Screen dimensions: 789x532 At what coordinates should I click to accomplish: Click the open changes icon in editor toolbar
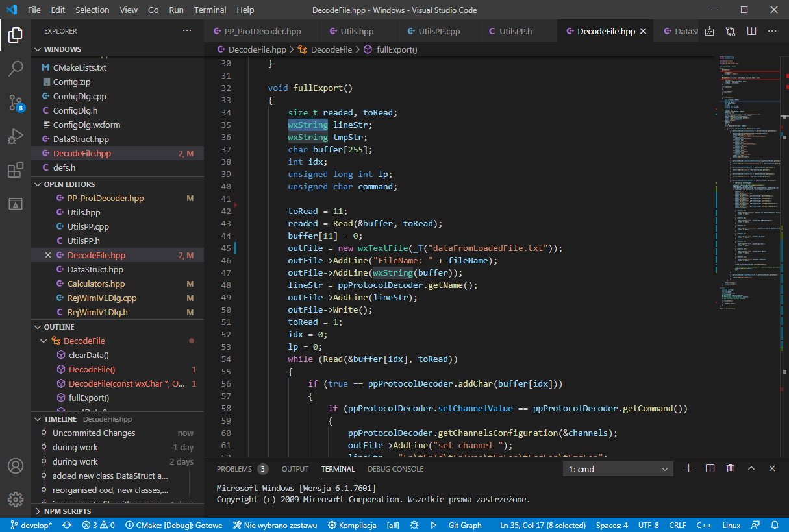coord(731,31)
